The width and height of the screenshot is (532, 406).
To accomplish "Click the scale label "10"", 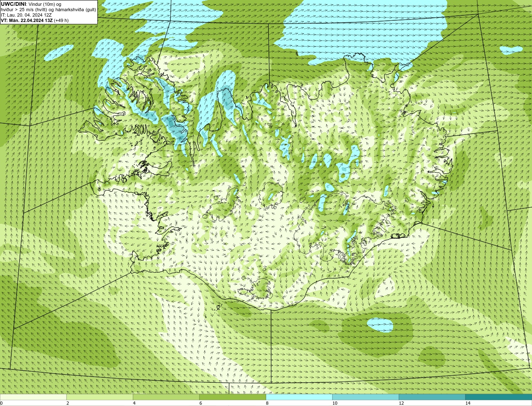I will 335,403.
